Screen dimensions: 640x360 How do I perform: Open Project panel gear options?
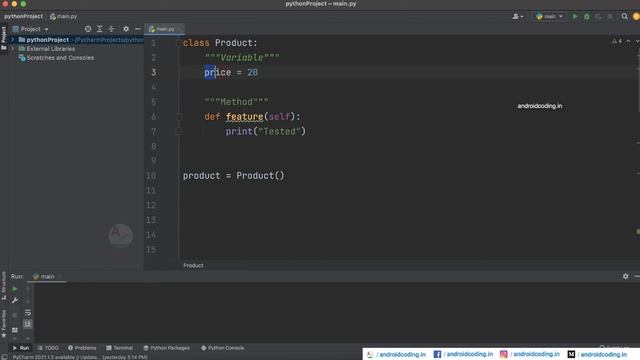click(x=126, y=29)
